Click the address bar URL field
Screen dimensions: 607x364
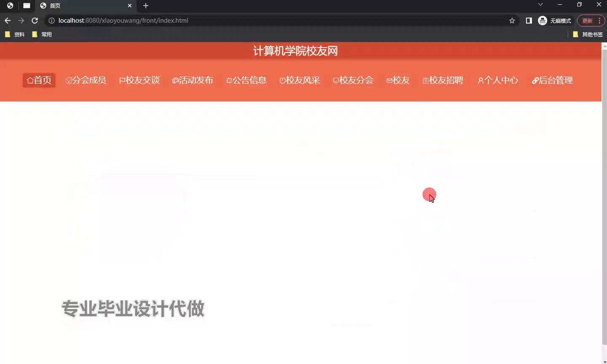(278, 21)
